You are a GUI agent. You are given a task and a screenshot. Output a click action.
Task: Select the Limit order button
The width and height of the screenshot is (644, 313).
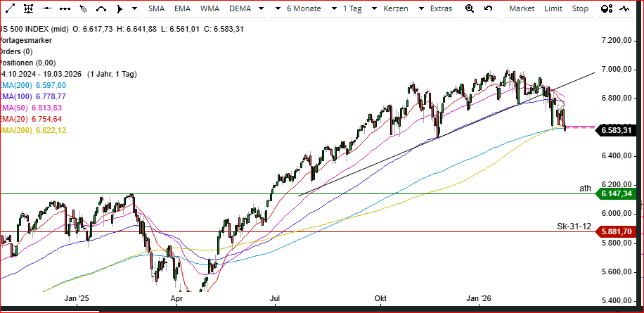[553, 9]
